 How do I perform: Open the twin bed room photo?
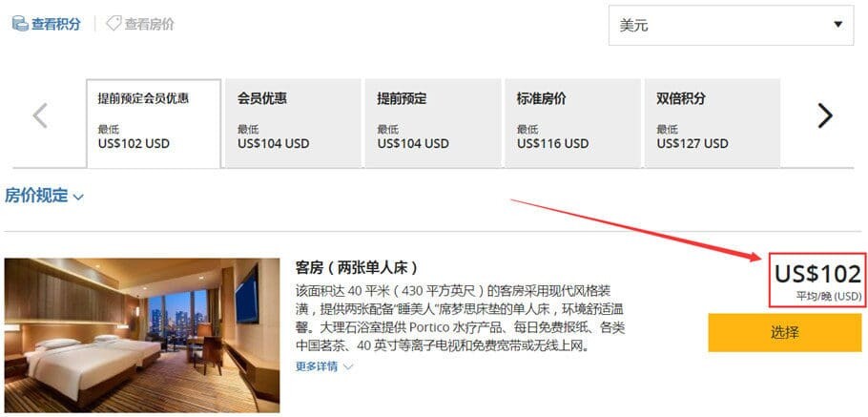[142, 335]
